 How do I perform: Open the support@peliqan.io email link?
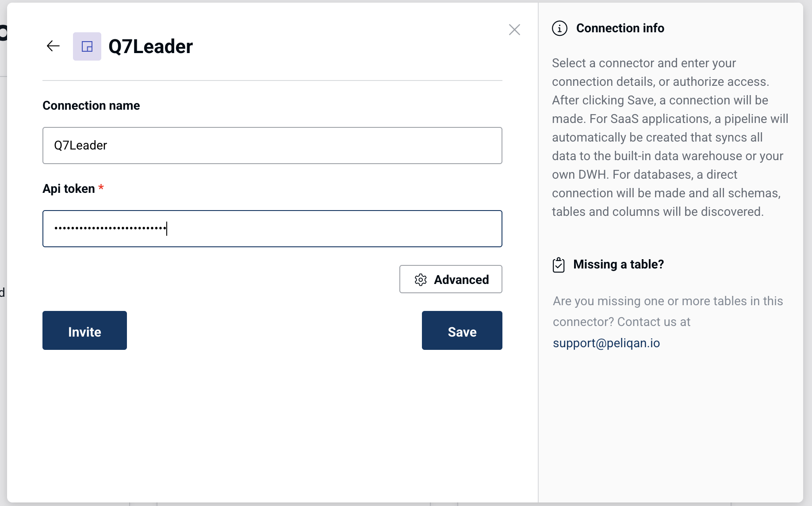point(606,343)
